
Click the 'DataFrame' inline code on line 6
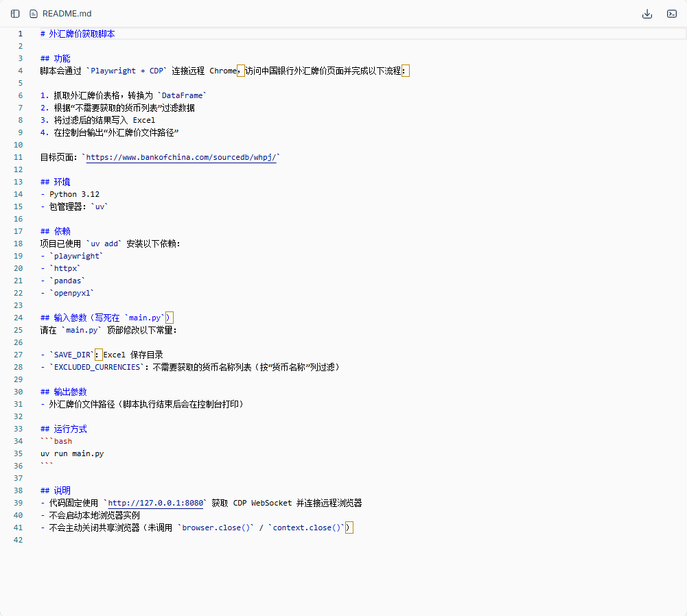[183, 95]
